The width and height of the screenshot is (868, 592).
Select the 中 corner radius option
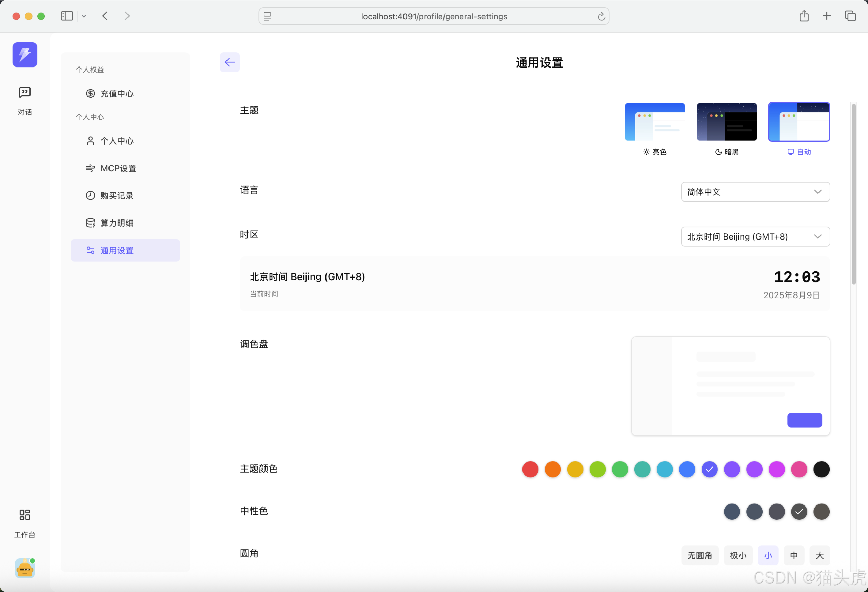[x=794, y=555]
